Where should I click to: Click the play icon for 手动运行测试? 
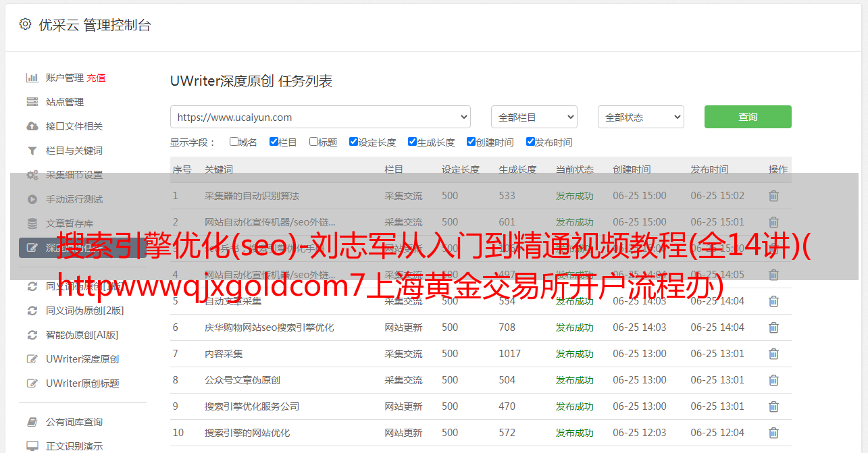(x=32, y=199)
